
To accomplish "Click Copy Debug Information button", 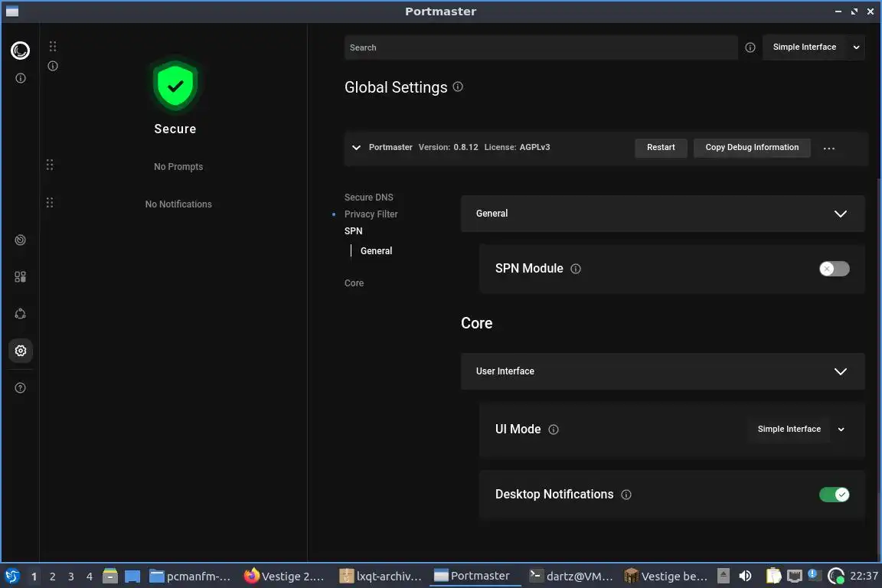I will click(x=752, y=148).
